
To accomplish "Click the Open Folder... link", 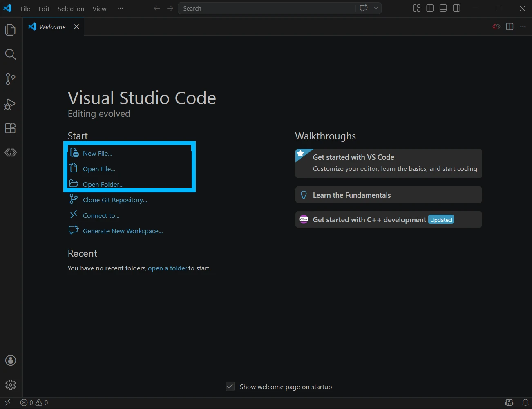I will pyautogui.click(x=103, y=184).
